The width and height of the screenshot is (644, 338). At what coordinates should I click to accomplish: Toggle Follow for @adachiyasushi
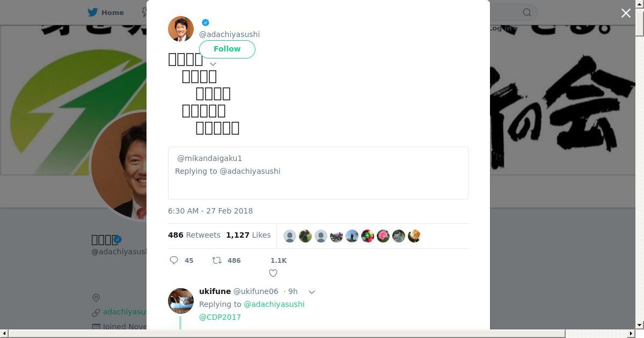click(x=227, y=49)
